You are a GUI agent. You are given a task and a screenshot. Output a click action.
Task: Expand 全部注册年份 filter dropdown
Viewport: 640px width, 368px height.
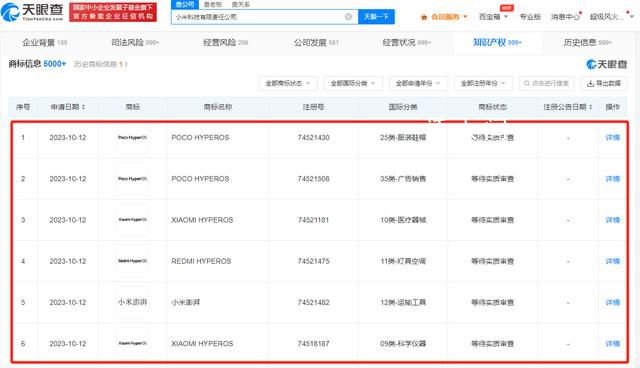point(483,83)
